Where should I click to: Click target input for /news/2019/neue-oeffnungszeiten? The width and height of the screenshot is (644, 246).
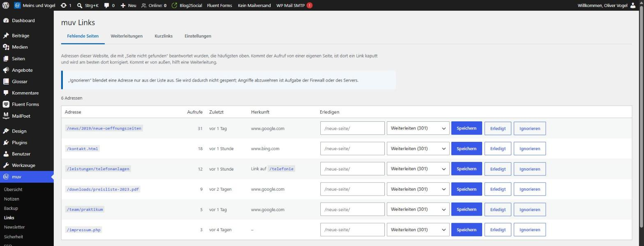point(352,128)
